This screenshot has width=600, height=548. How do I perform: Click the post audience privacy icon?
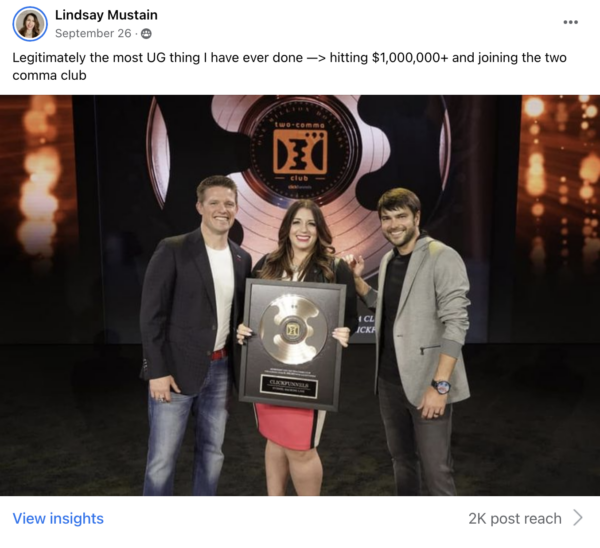(x=146, y=34)
